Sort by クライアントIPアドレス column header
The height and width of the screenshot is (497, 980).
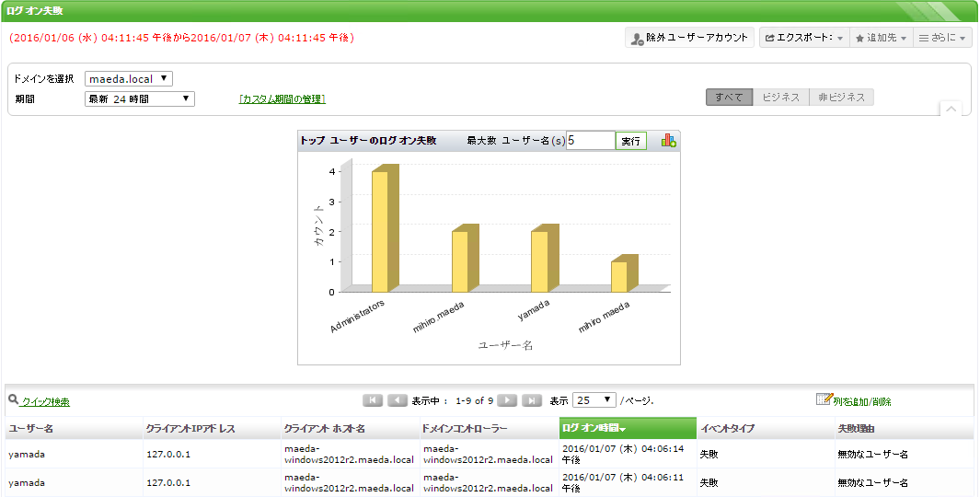pos(213,428)
